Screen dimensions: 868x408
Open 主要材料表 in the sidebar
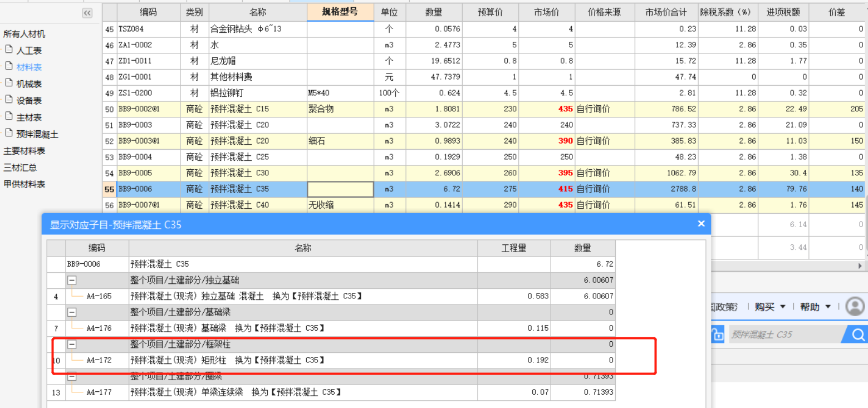click(24, 151)
